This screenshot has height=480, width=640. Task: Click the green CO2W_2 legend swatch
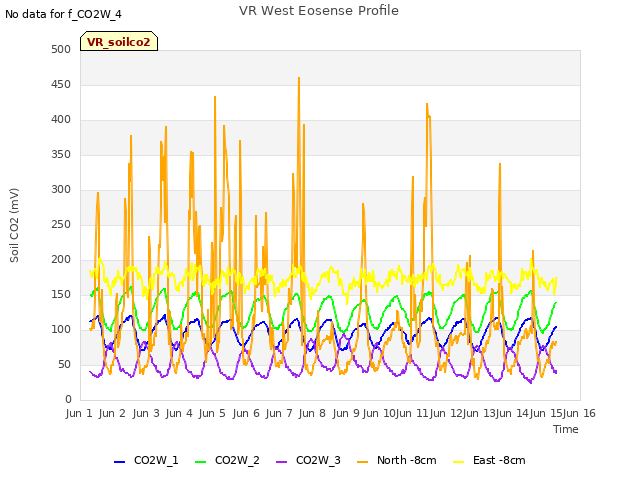(x=200, y=462)
